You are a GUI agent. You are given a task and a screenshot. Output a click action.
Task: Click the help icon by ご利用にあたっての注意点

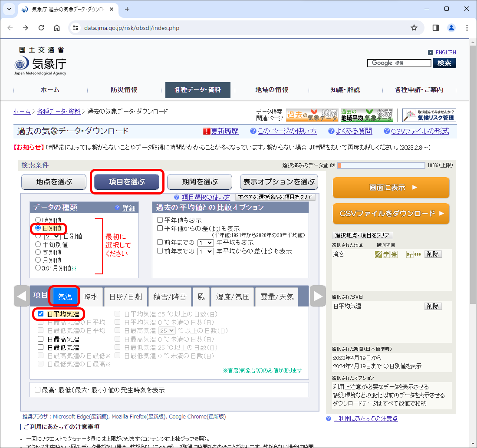click(329, 418)
